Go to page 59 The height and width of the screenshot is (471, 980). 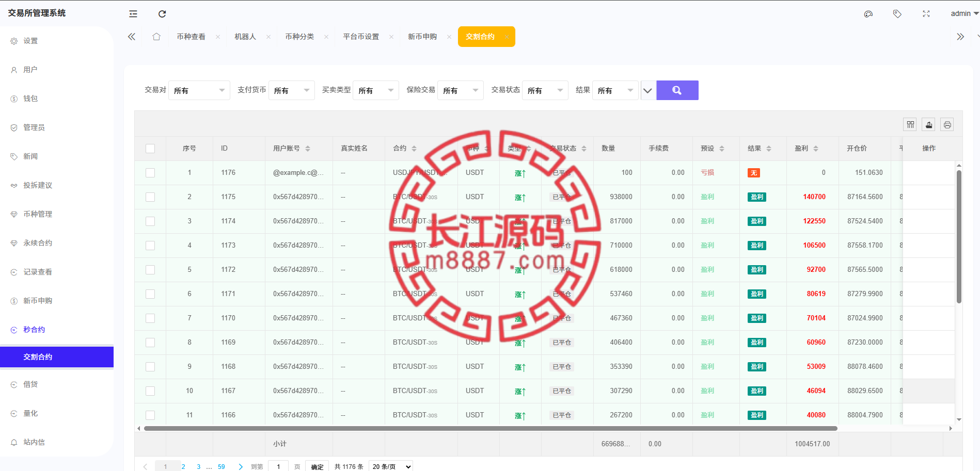222,466
